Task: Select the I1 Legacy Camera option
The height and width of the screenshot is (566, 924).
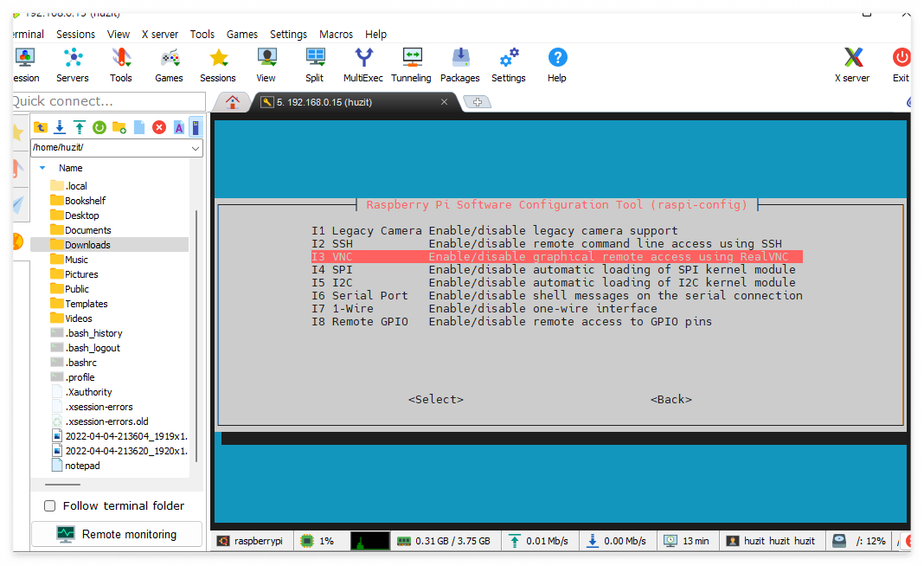Action: point(495,230)
